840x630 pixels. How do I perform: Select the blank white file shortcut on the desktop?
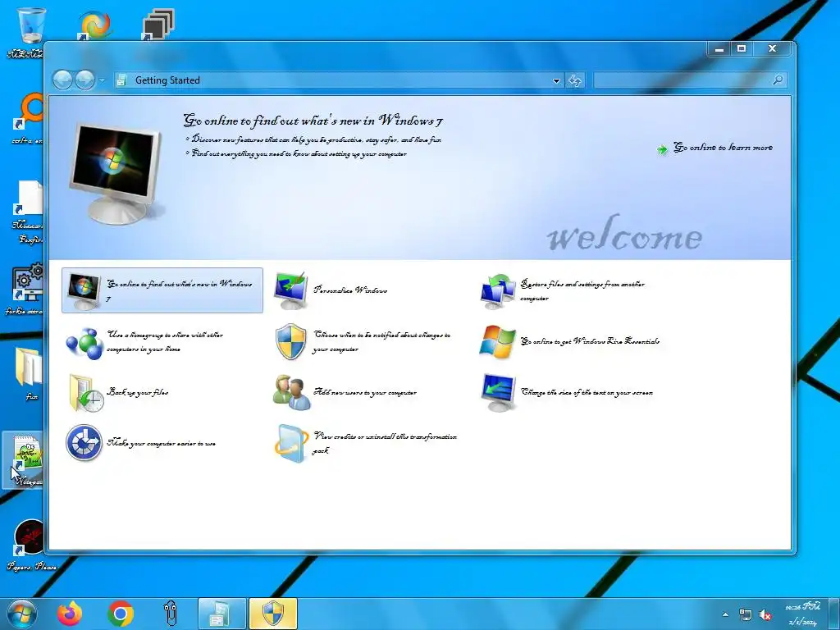[28, 212]
